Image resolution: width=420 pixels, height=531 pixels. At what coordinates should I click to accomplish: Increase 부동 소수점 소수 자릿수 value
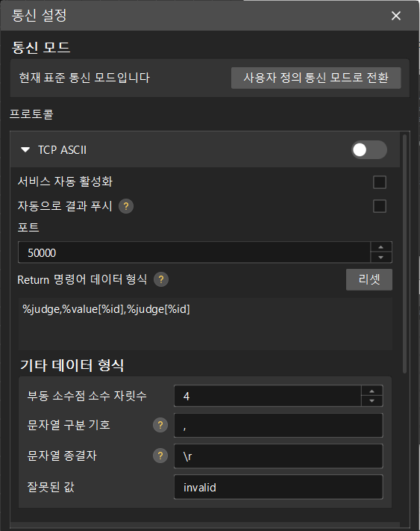click(372, 391)
